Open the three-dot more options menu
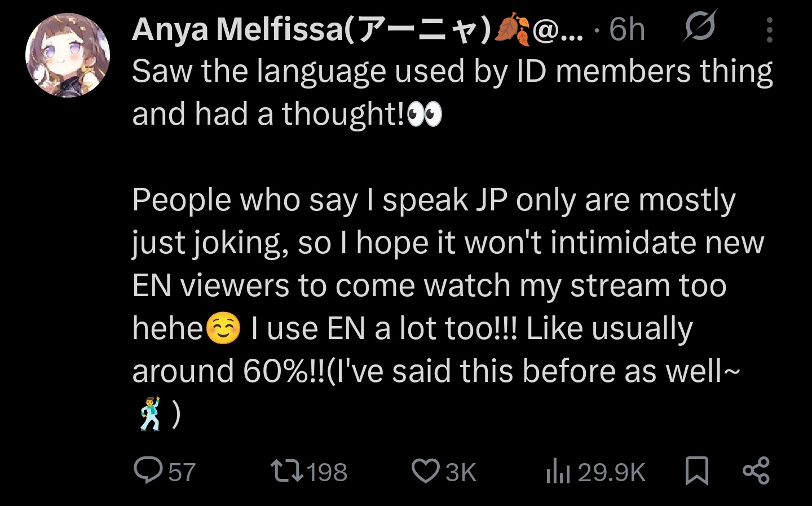The image size is (812, 506). tap(770, 29)
